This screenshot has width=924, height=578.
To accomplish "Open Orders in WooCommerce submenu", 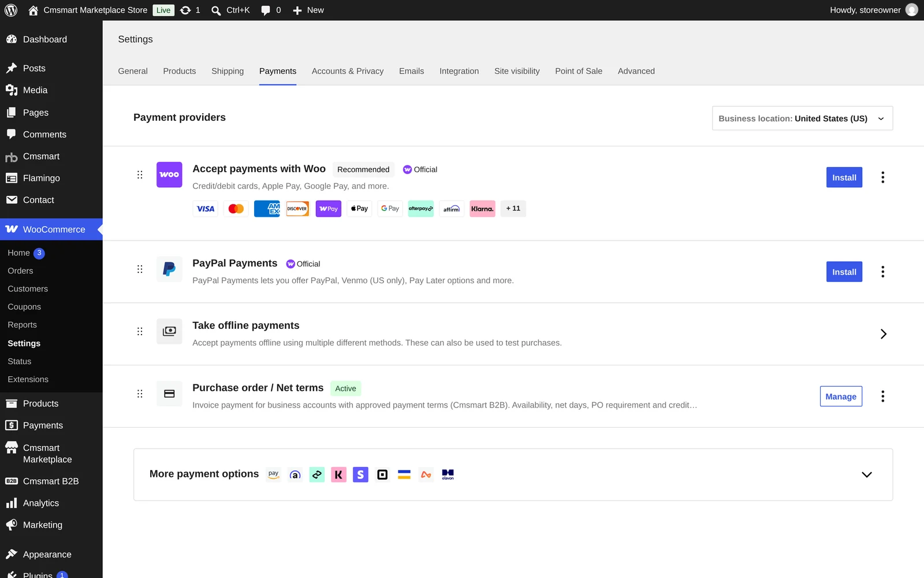I will click(20, 271).
